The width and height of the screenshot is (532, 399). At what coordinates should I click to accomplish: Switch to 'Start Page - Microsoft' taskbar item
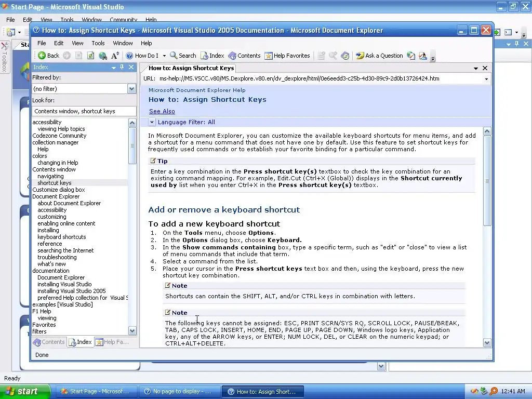point(96,391)
